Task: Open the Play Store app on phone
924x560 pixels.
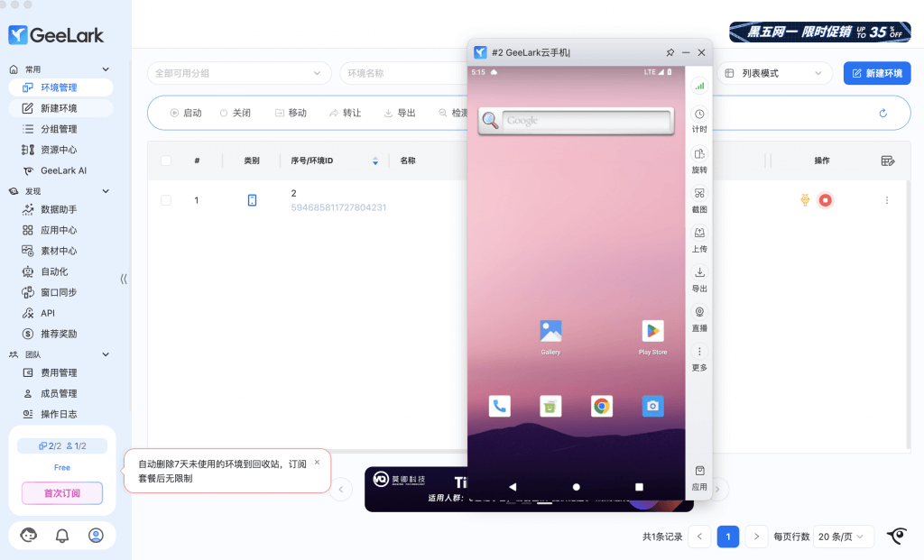Action: click(x=652, y=331)
